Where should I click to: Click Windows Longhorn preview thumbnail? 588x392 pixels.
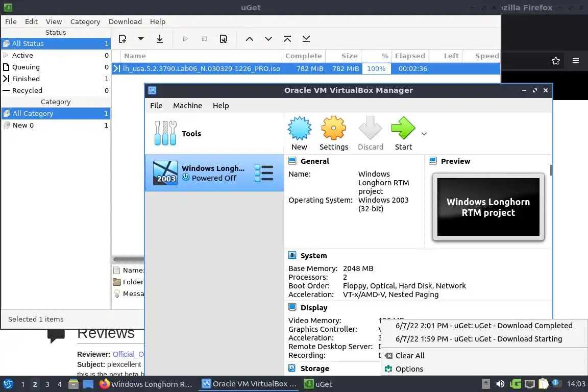click(488, 207)
